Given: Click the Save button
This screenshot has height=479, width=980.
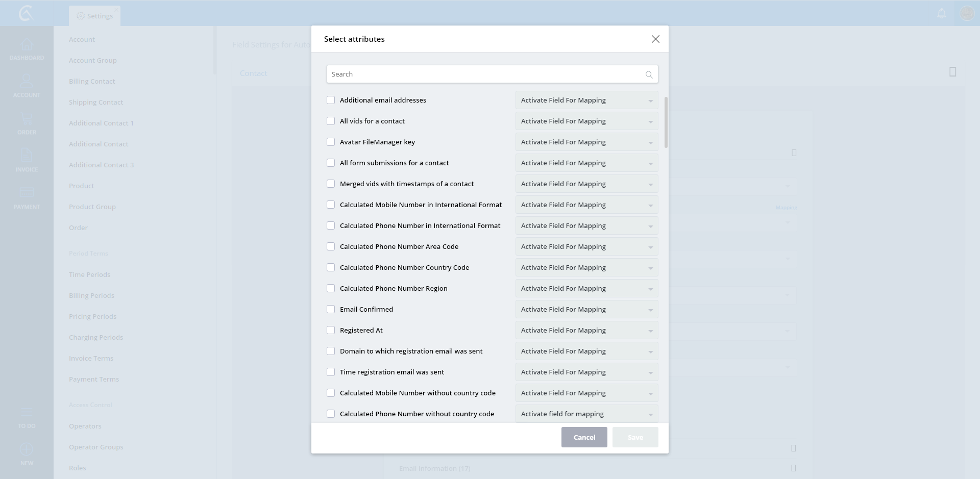Looking at the screenshot, I should tap(635, 437).
